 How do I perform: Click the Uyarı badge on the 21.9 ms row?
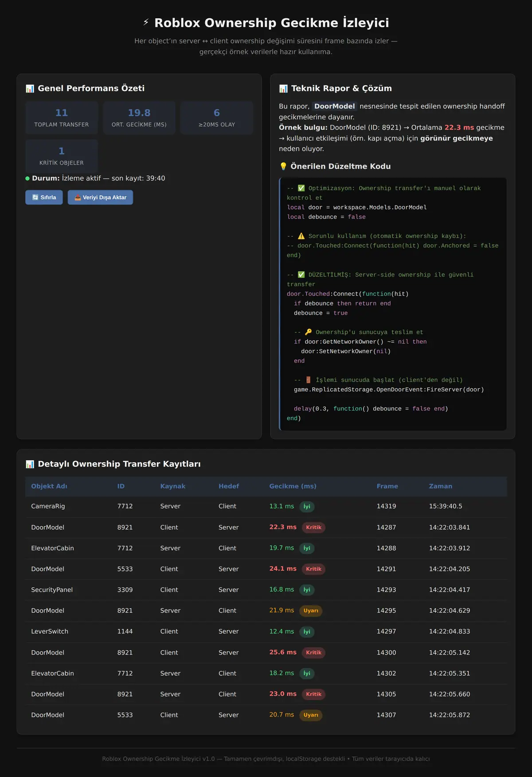pos(311,611)
